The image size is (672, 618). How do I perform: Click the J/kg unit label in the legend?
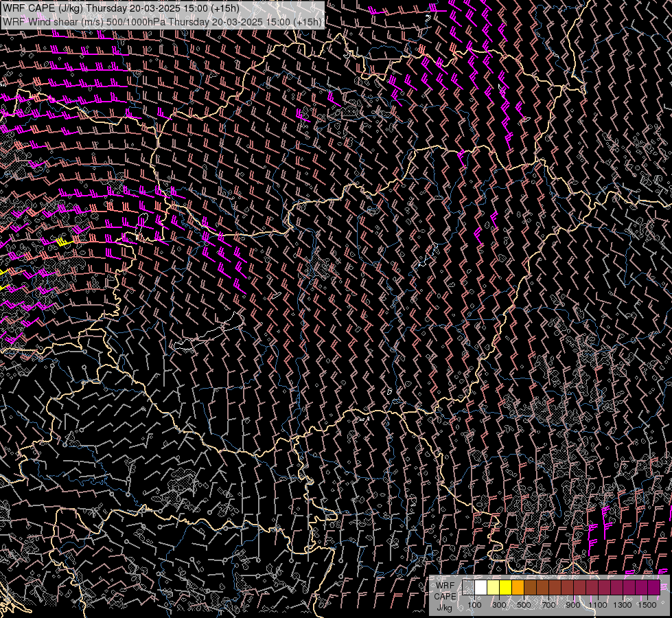coord(445,608)
